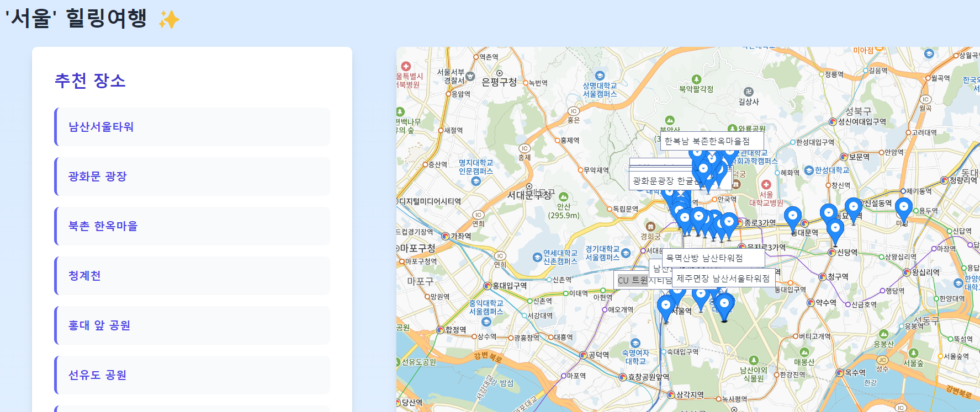Viewport: 980px width, 412px height.
Task: Click the 경희궁 palace icon
Action: click(x=650, y=227)
